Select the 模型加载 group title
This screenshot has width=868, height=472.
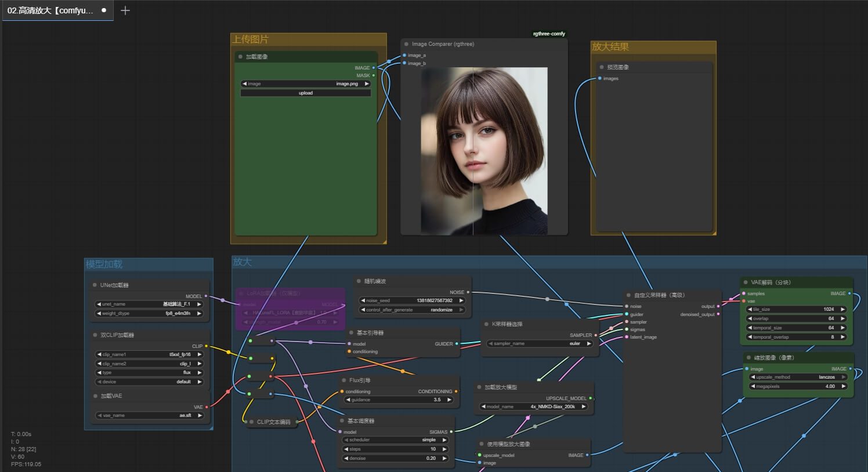point(104,264)
